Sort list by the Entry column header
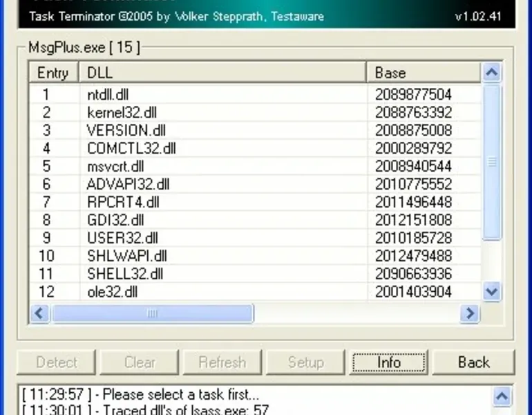Screen dimensions: 532x415 pos(54,73)
